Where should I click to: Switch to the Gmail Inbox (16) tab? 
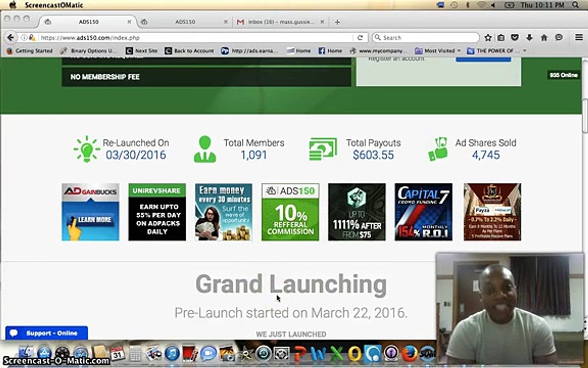(x=280, y=22)
